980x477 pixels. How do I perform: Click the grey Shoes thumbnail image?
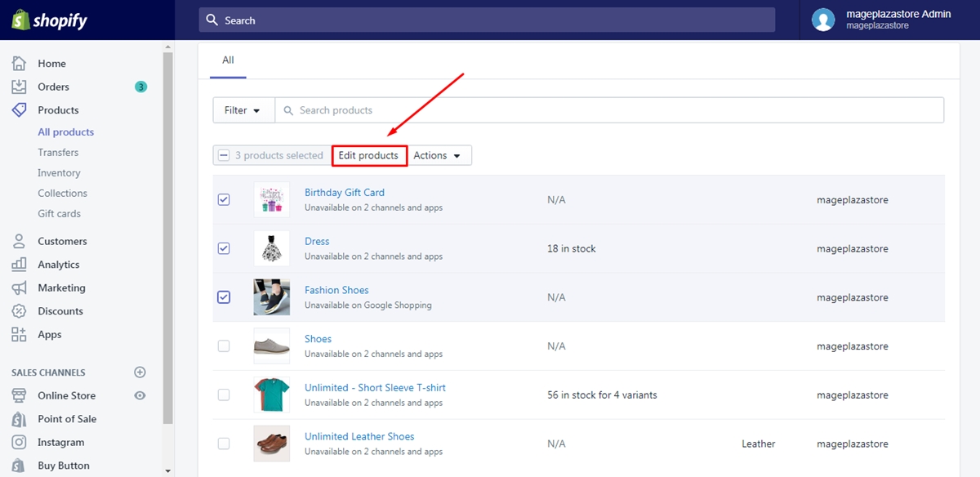[271, 346]
